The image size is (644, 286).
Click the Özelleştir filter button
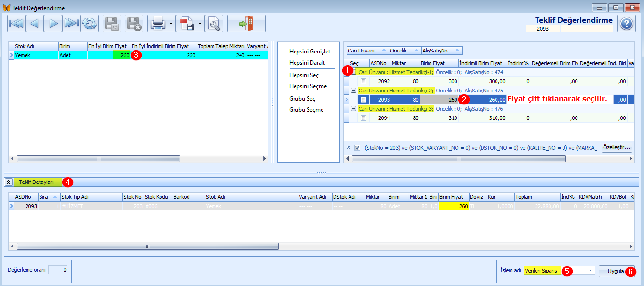[617, 148]
